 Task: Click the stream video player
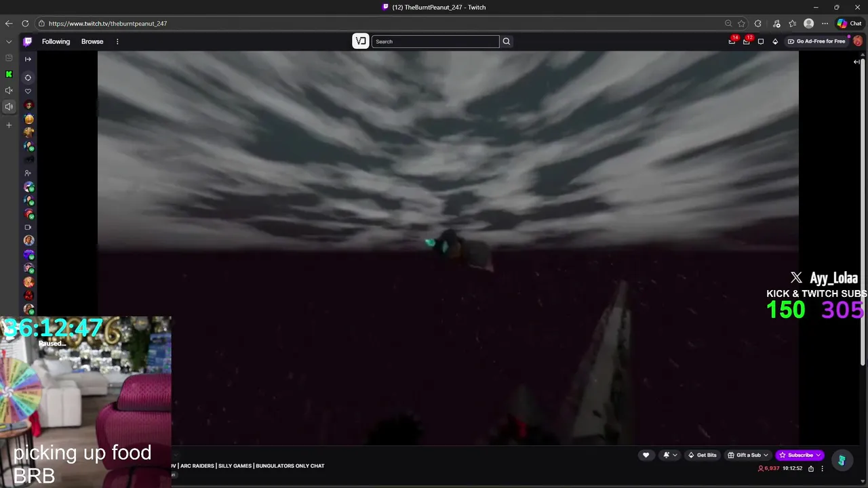coord(448,248)
